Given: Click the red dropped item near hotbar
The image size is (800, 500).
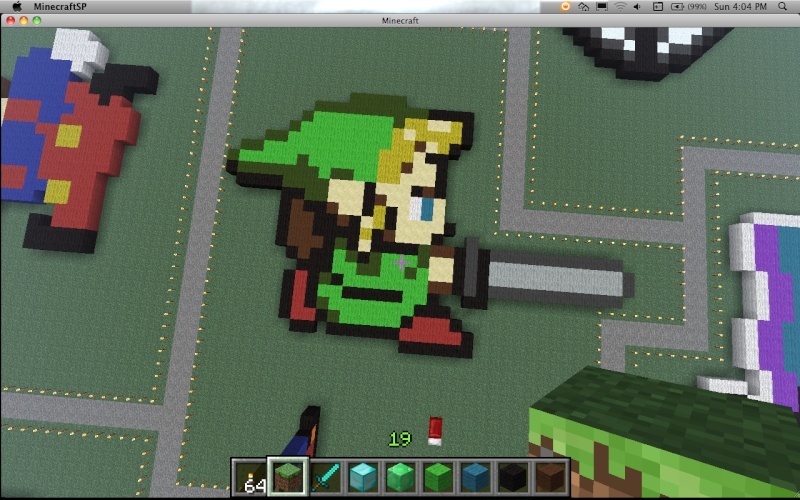Looking at the screenshot, I should point(435,431).
